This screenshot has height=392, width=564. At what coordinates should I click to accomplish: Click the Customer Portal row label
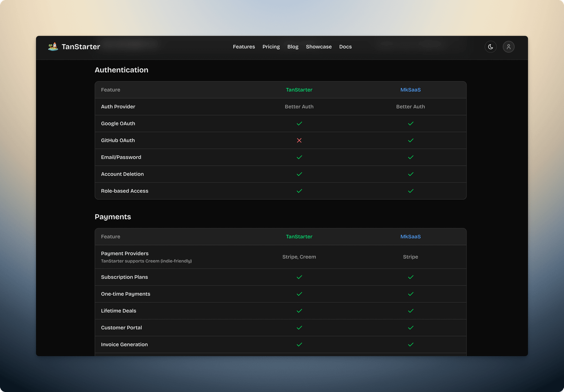(x=121, y=328)
